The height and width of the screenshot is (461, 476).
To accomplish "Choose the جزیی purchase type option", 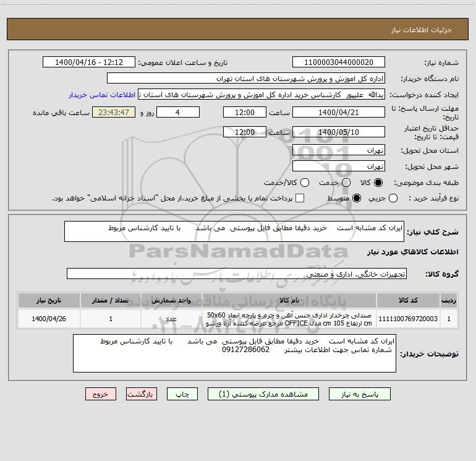I will click(x=393, y=198).
